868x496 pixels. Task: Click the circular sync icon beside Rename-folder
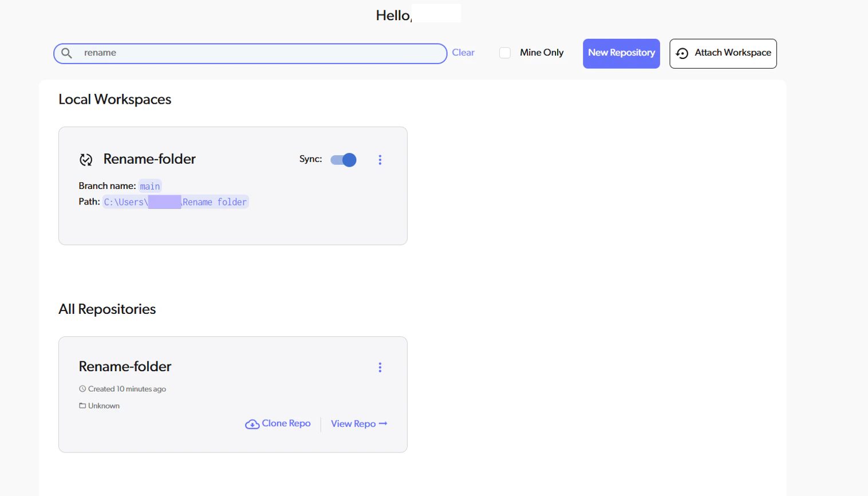(x=86, y=160)
